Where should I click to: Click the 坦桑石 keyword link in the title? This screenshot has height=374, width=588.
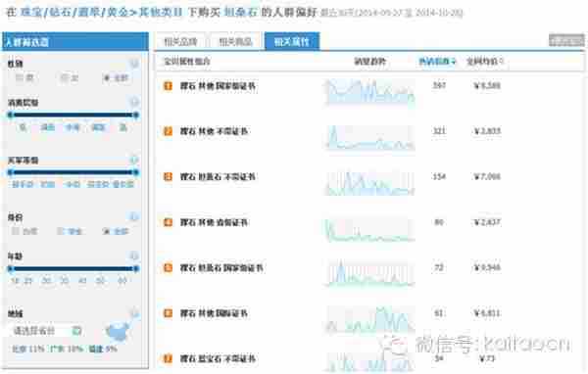(x=240, y=12)
